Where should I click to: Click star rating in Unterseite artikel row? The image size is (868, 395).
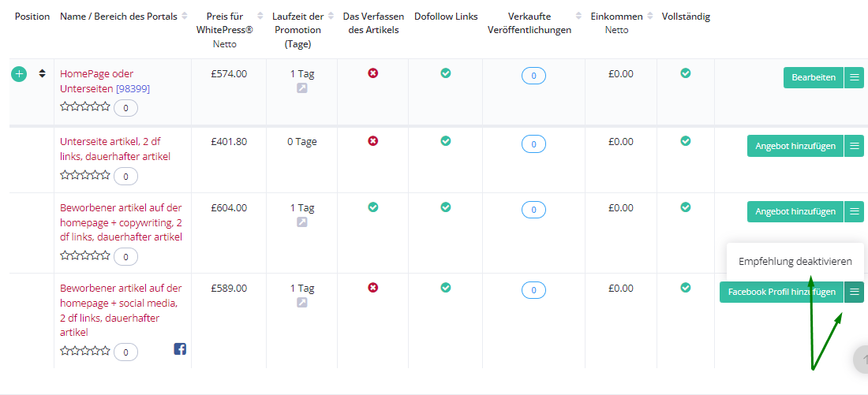tap(84, 175)
